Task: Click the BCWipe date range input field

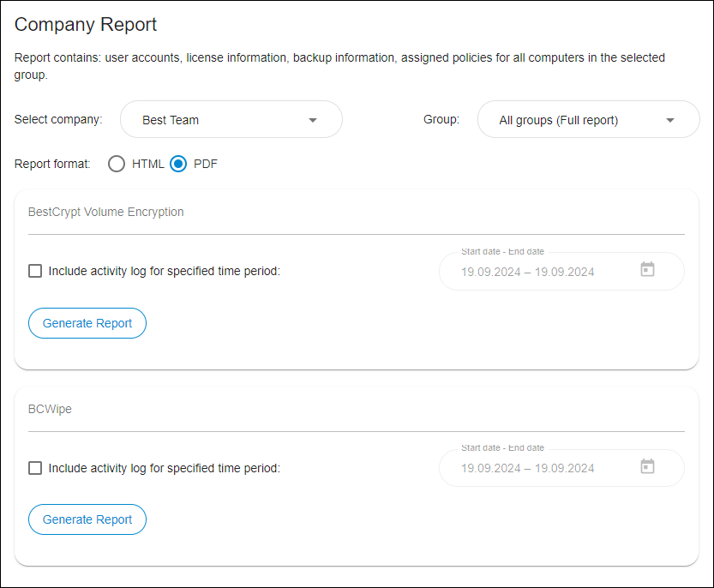Action: coord(561,468)
